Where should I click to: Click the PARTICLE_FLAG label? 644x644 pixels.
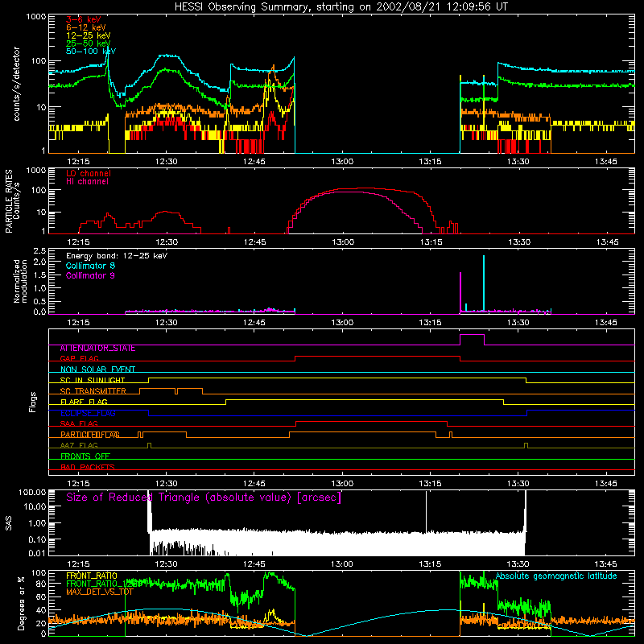tap(90, 435)
